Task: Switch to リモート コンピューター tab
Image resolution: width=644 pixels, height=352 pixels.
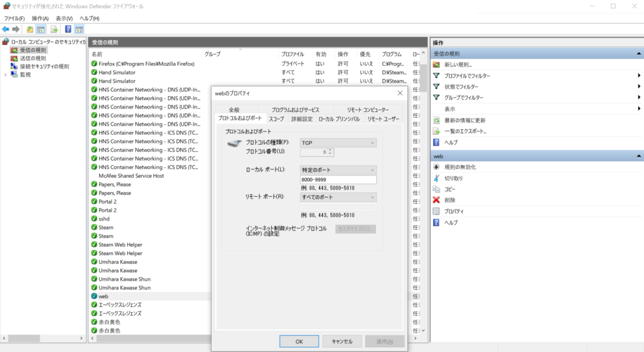Action: click(x=368, y=110)
